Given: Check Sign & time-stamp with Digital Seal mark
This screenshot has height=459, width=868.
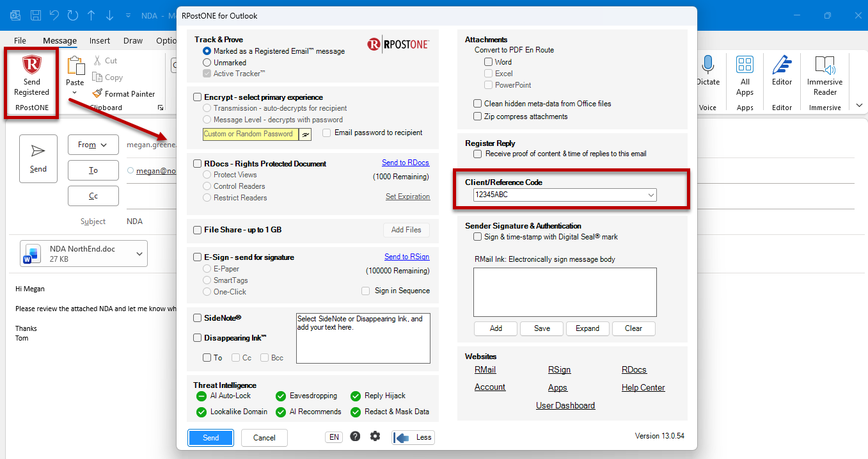Looking at the screenshot, I should pyautogui.click(x=478, y=237).
